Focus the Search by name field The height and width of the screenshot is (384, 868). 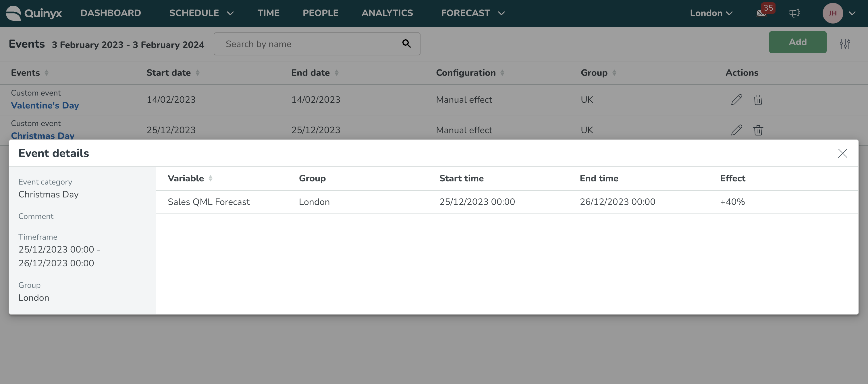pyautogui.click(x=317, y=44)
